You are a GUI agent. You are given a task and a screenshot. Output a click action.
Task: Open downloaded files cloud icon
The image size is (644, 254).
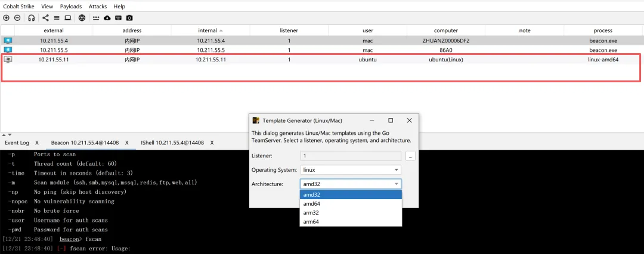(107, 18)
